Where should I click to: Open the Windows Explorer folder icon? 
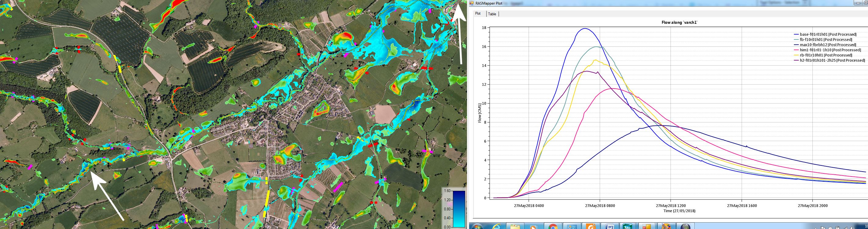(515, 227)
